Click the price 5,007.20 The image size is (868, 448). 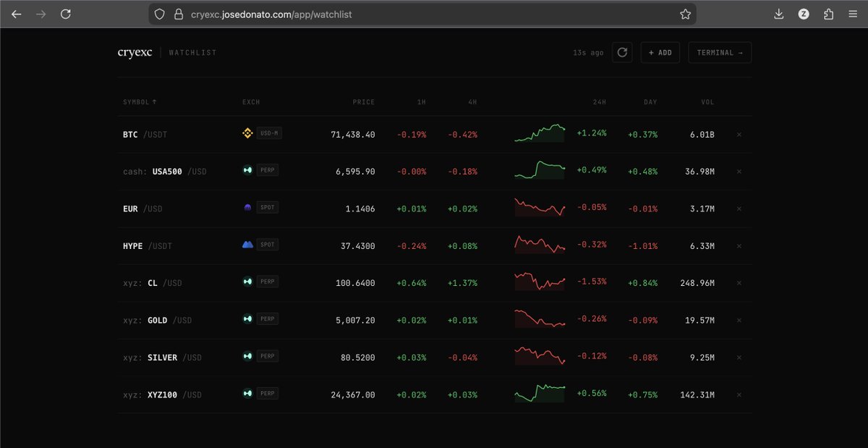[x=356, y=320]
